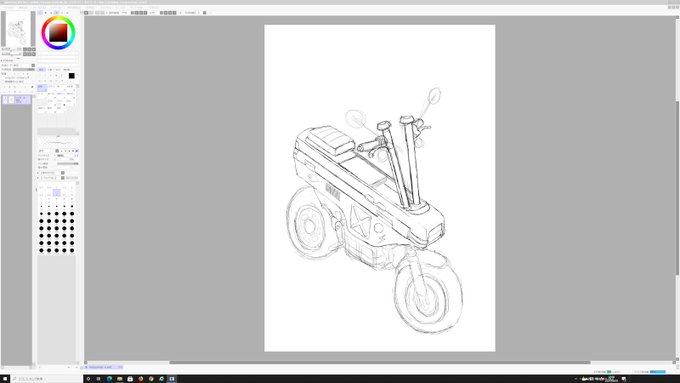Toggle the clipping group checkbox
The height and width of the screenshot is (383, 680).
tap(4, 82)
